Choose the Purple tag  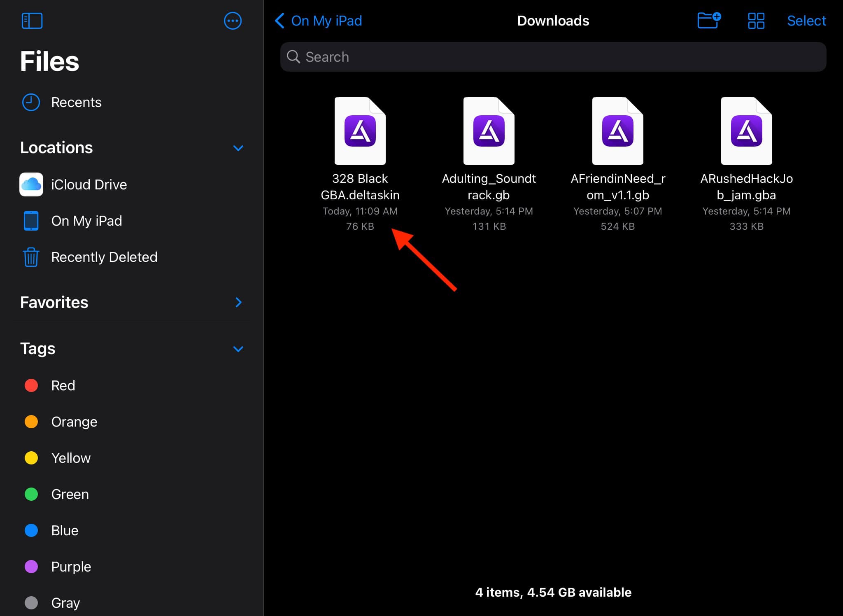coord(71,567)
